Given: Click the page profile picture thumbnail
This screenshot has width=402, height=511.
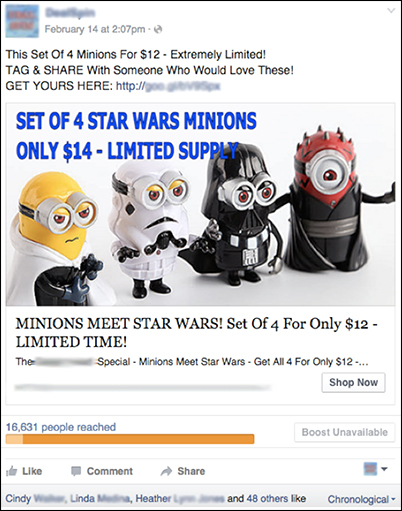Looking at the screenshot, I should pyautogui.click(x=22, y=21).
